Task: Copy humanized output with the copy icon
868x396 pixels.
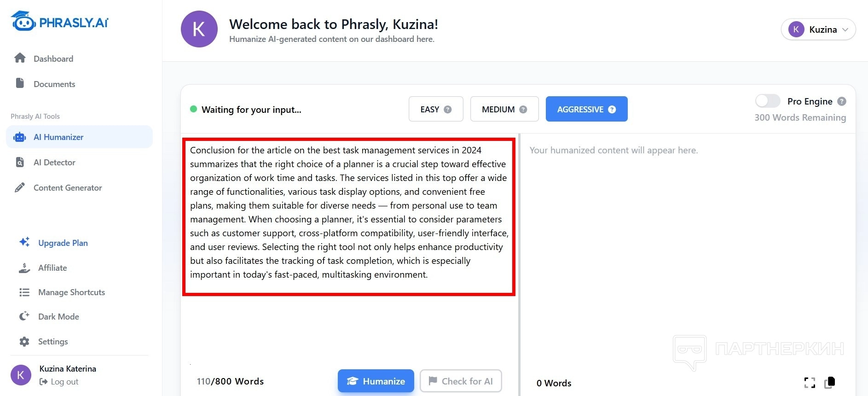Action: point(830,382)
